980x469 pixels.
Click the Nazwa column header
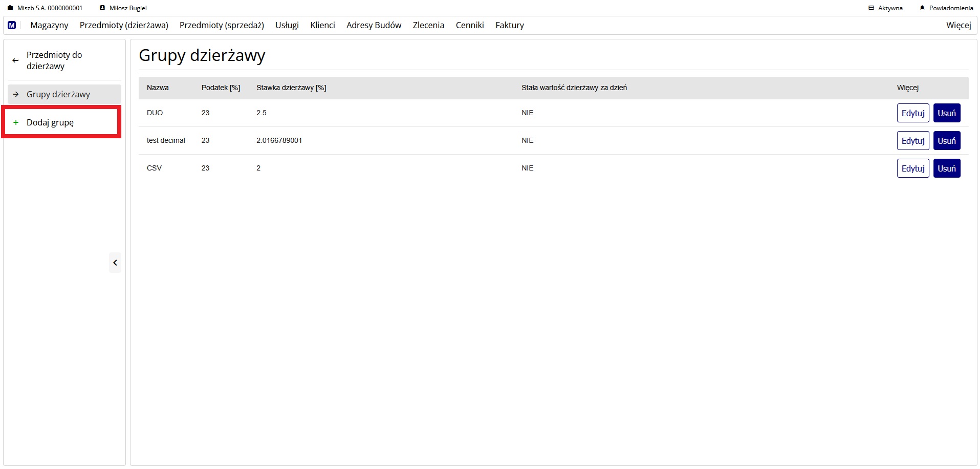coord(158,88)
